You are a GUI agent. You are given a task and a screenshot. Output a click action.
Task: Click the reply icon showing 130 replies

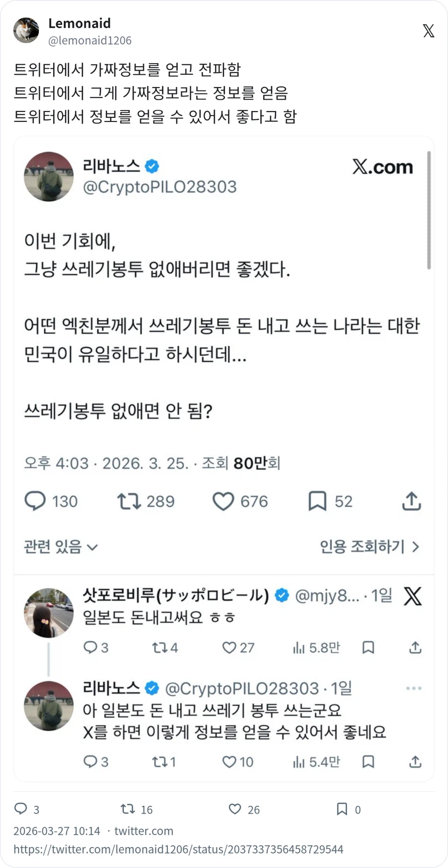(35, 501)
